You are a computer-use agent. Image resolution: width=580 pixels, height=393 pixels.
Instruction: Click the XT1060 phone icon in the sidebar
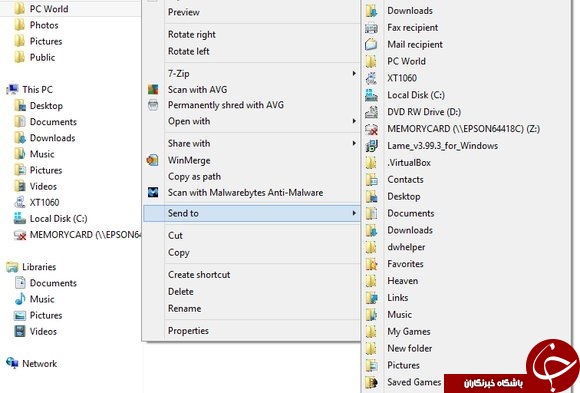click(x=20, y=202)
